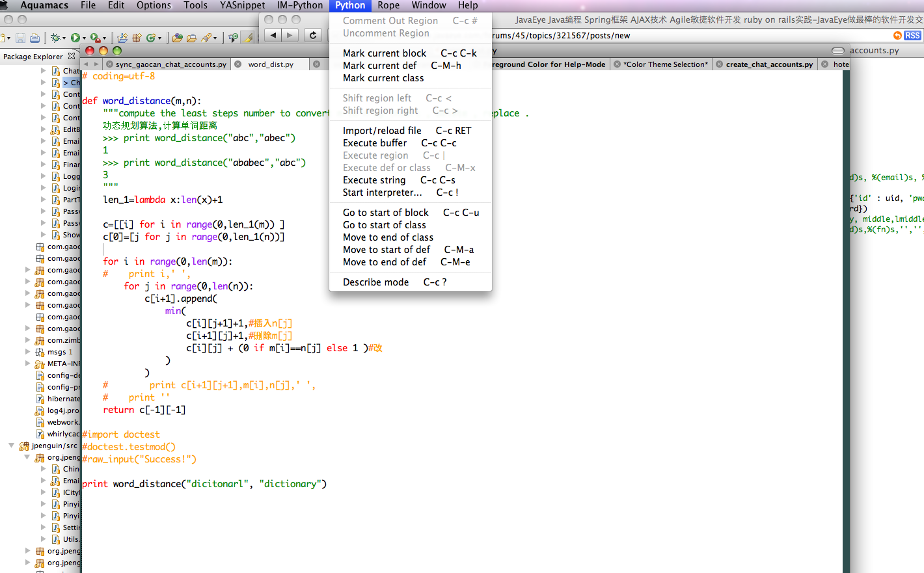The width and height of the screenshot is (924, 573).
Task: Close the sync_gaocan_chat_accounts.py tab
Action: pyautogui.click(x=109, y=64)
